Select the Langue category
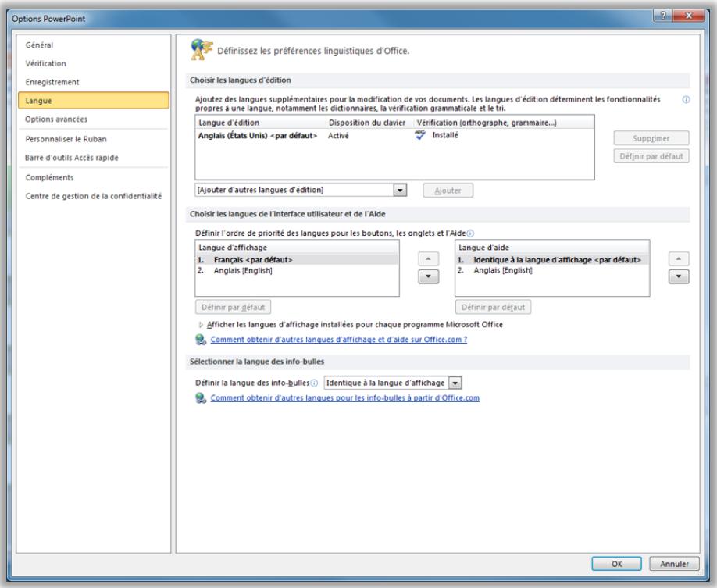This screenshot has height=588, width=717. tap(93, 101)
